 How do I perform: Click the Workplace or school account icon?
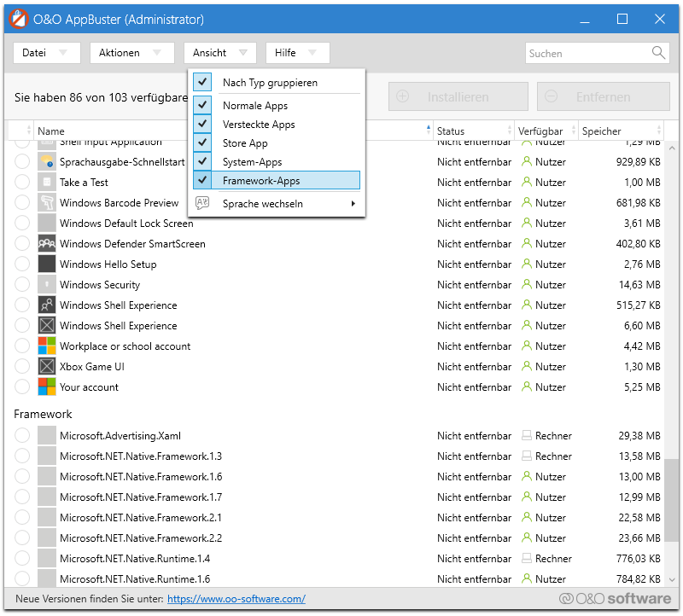click(47, 346)
